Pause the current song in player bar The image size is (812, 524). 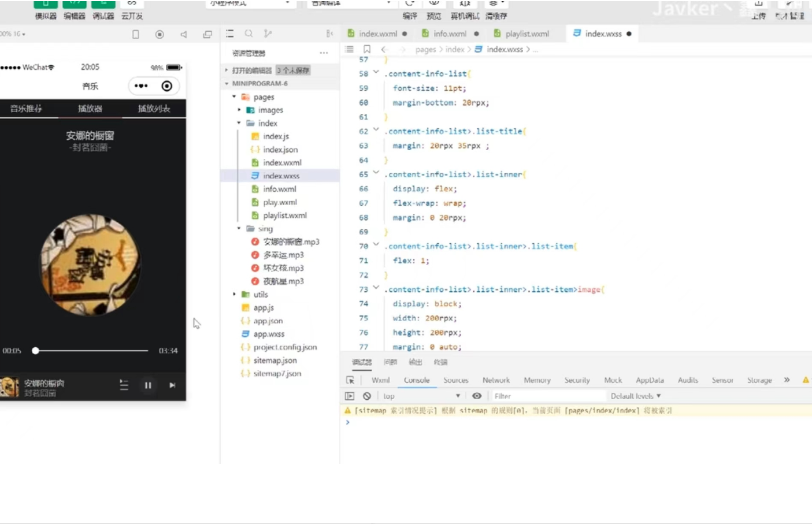(x=148, y=385)
